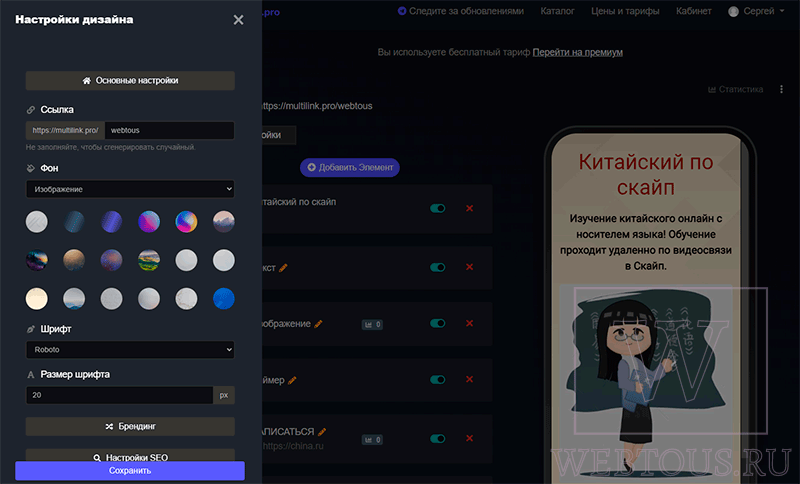Select the light gray striped background swatch

tap(37, 222)
